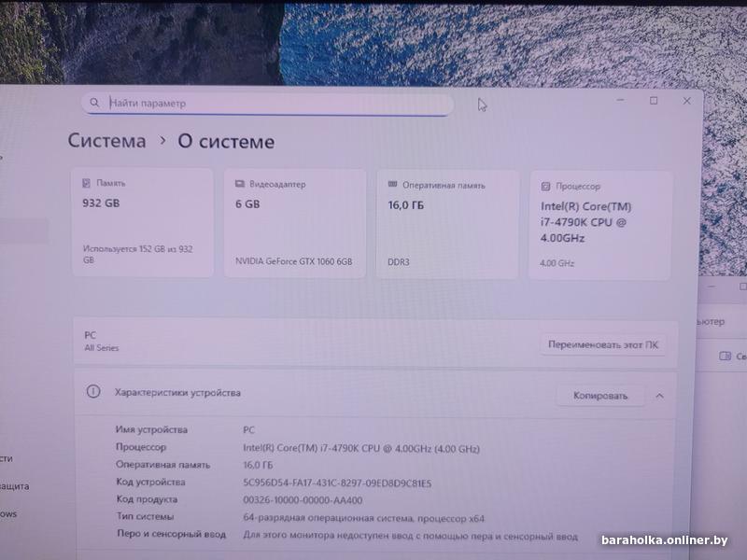This screenshot has width=747, height=560.
Task: Select the 'Тип системы' label
Action: coord(145,516)
